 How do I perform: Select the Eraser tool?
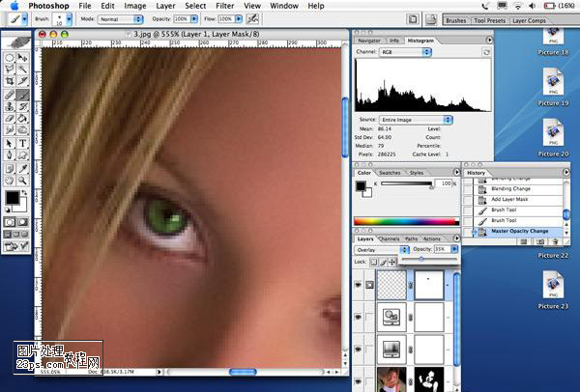point(10,119)
